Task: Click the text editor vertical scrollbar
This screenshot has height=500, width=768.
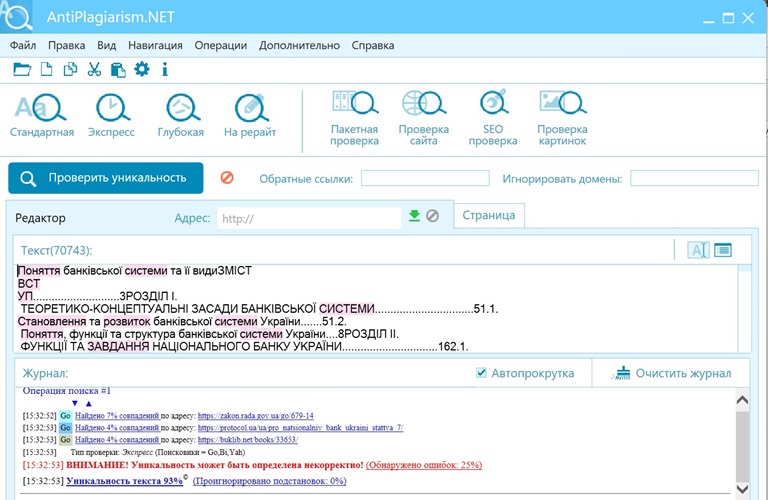Action: (x=744, y=308)
